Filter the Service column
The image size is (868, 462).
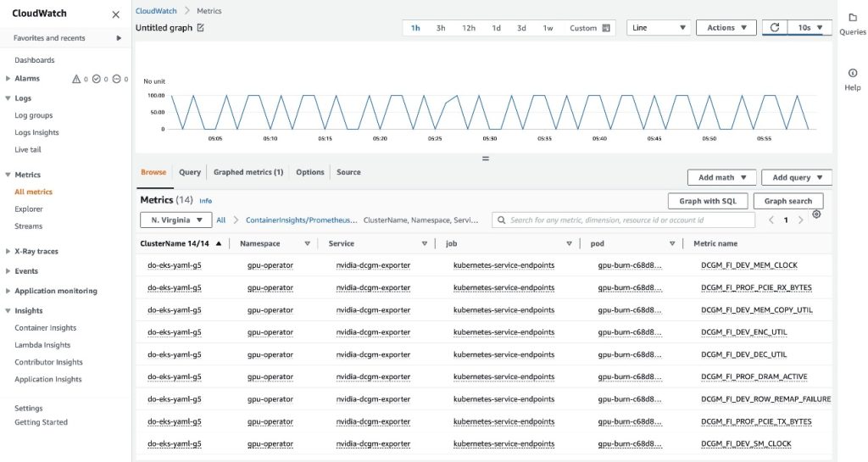[425, 243]
